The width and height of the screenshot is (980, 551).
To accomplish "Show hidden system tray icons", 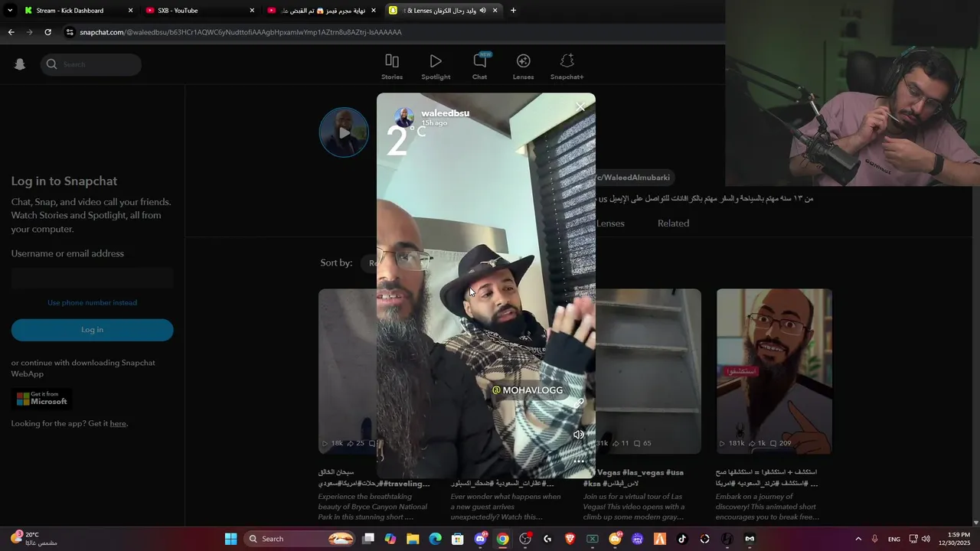I will [x=857, y=539].
